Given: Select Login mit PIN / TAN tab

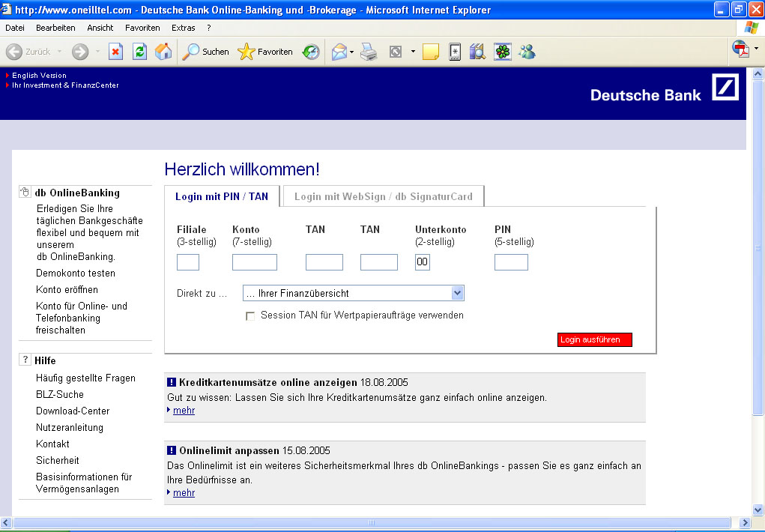Looking at the screenshot, I should pyautogui.click(x=222, y=196).
